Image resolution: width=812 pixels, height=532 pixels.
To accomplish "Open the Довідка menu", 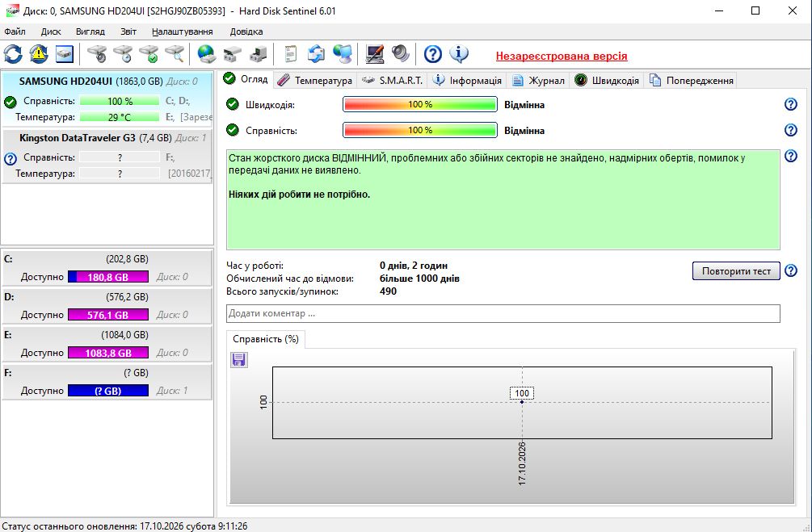I will coord(246,31).
